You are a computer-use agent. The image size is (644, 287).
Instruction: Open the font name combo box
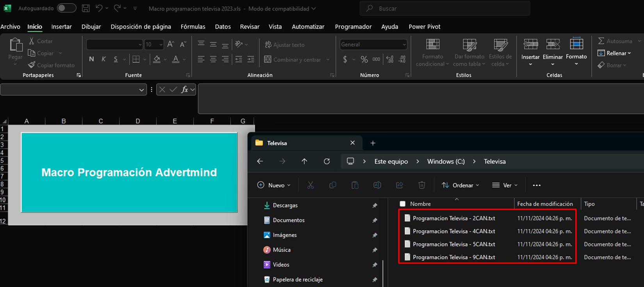pyautogui.click(x=114, y=45)
